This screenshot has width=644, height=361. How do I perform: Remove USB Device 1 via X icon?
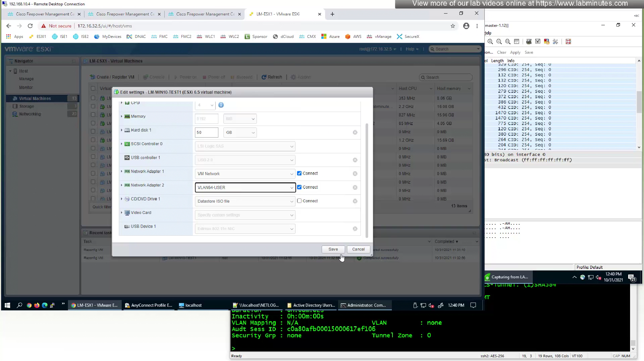(355, 229)
